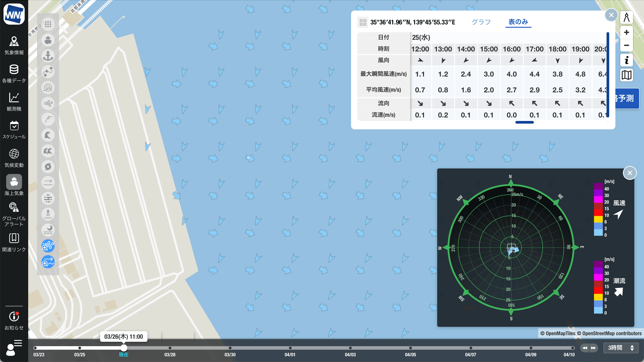
Task: Click the fast-forward timeline button
Action: pyautogui.click(x=593, y=347)
